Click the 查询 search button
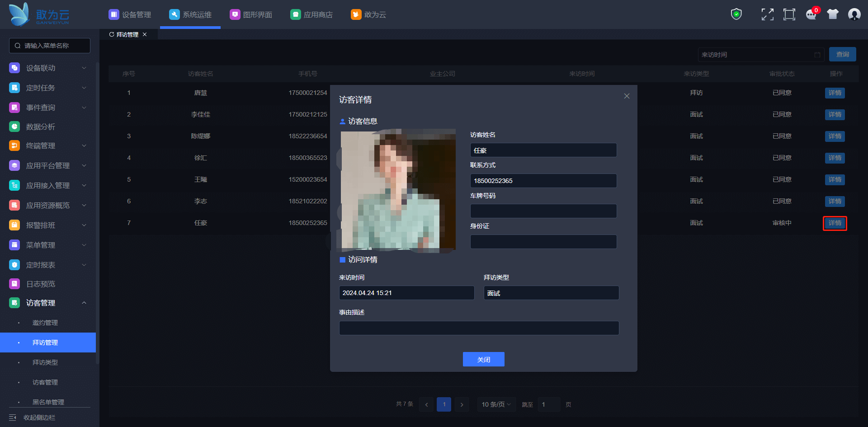 (x=842, y=55)
